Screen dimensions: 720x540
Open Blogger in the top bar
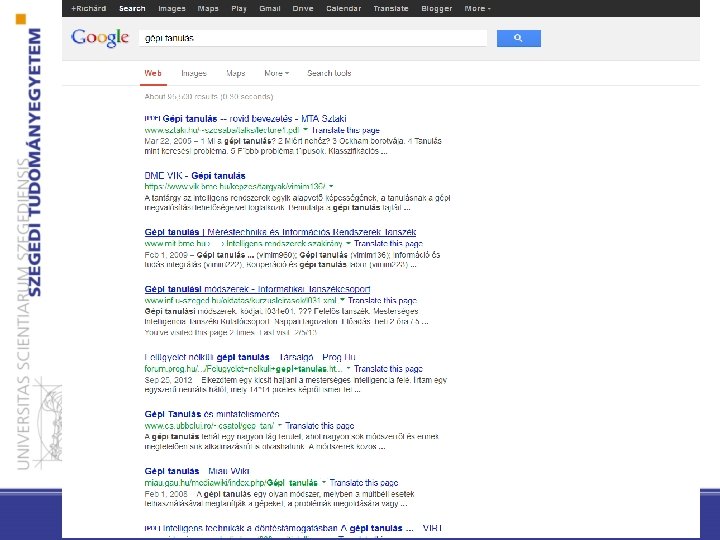point(437,8)
